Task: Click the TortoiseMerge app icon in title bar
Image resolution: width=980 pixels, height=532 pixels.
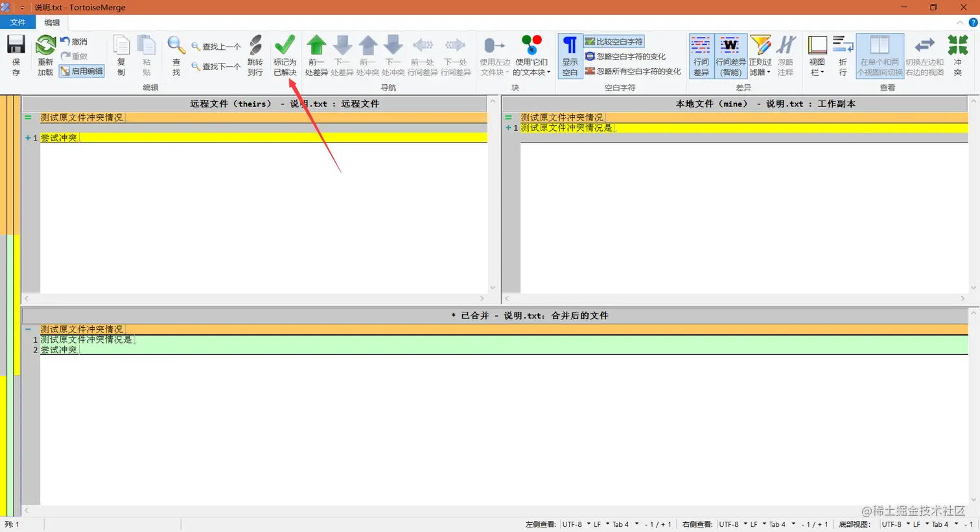Action: coord(6,7)
